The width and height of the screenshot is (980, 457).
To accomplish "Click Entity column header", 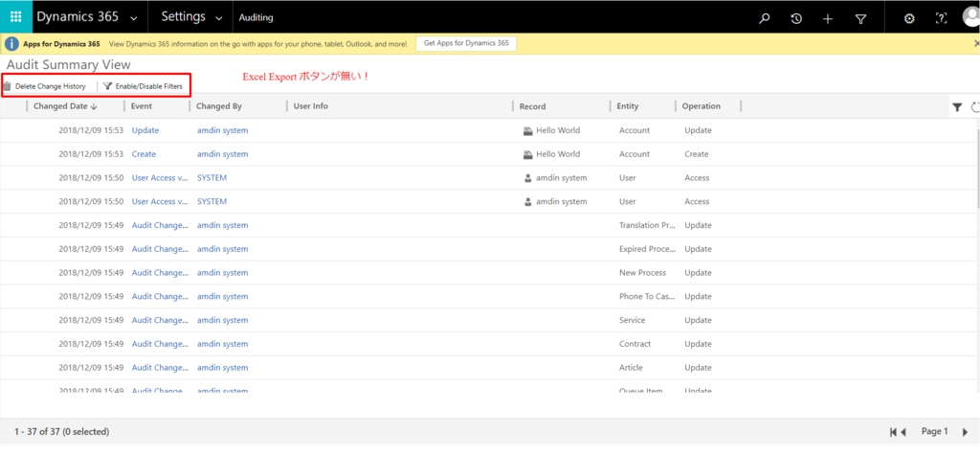I will pyautogui.click(x=628, y=106).
